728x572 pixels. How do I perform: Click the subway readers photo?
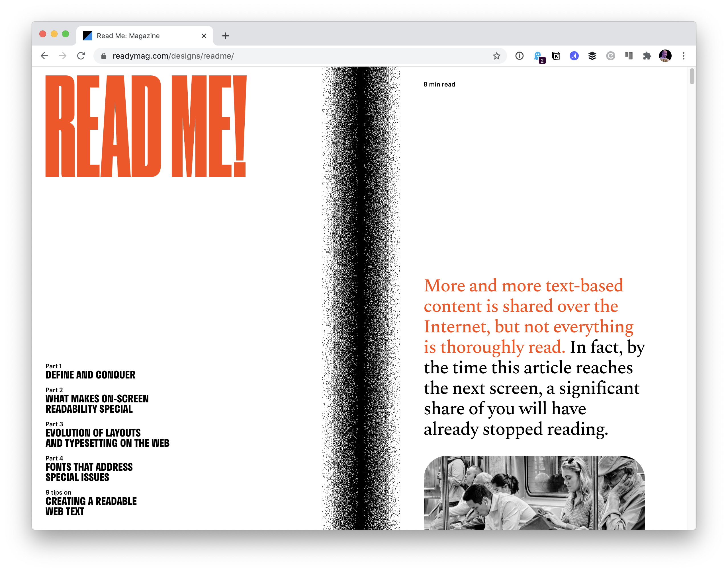tap(534, 492)
